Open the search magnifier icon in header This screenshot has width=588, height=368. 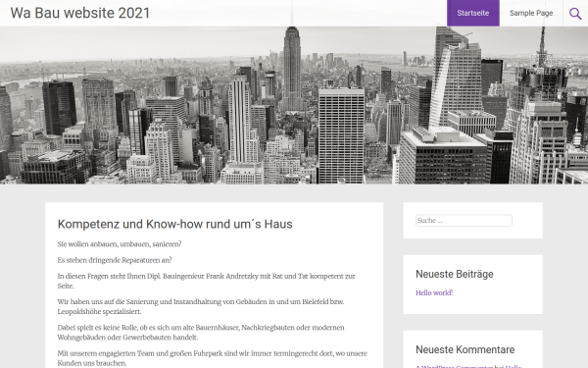click(575, 14)
